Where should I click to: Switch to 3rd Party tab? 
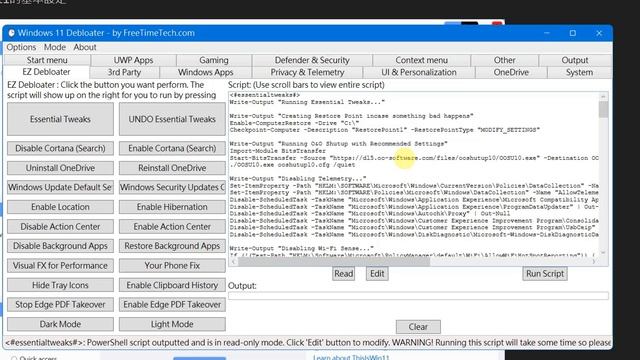coord(124,72)
